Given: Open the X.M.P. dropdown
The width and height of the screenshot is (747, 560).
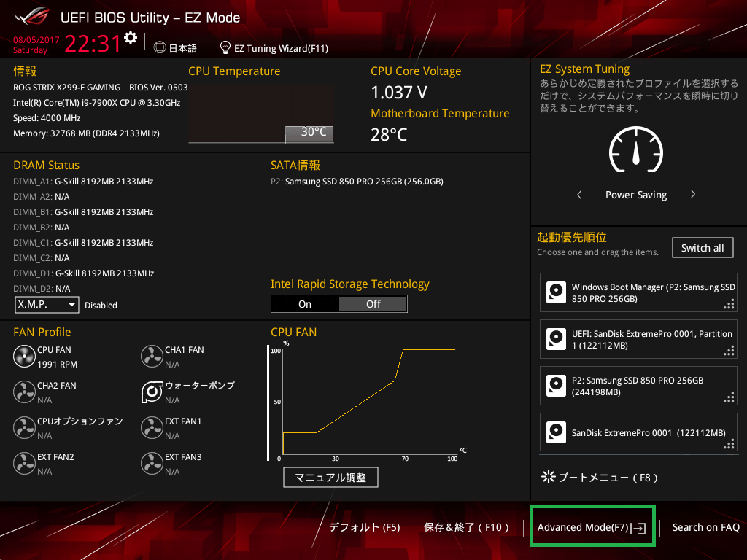Looking at the screenshot, I should [47, 305].
